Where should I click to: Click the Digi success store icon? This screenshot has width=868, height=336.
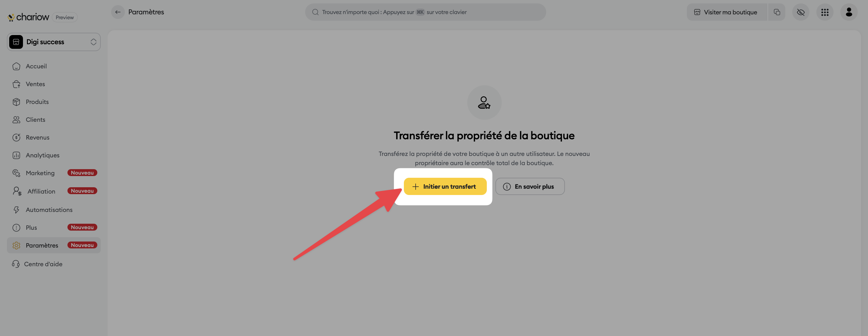point(16,42)
